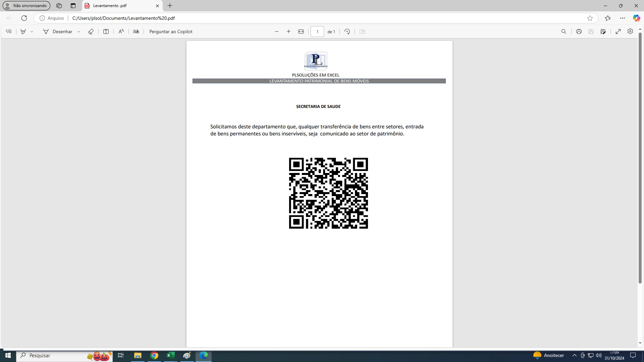644x362 pixels.
Task: Click the LEVANTAMENTO PATRIMONIAL DE BENS MÓVEIS banner
Action: (x=319, y=81)
